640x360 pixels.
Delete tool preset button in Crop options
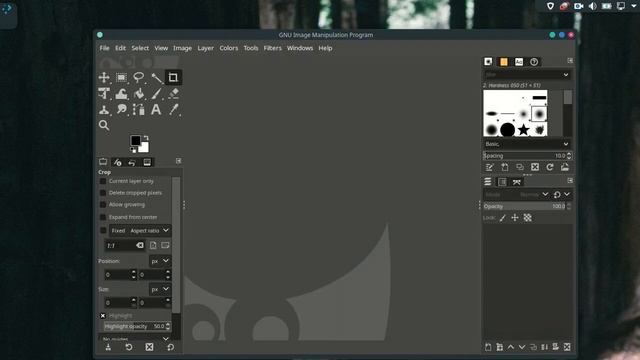(149, 347)
